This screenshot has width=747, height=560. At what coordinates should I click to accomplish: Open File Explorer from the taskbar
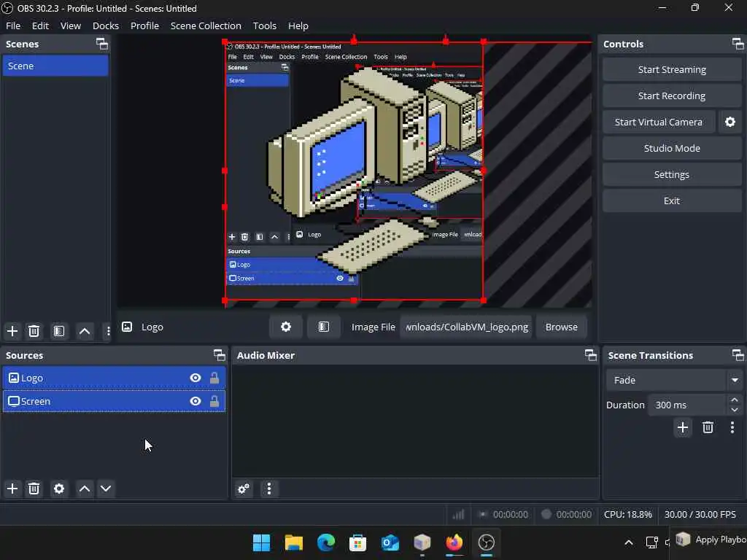[x=293, y=542]
